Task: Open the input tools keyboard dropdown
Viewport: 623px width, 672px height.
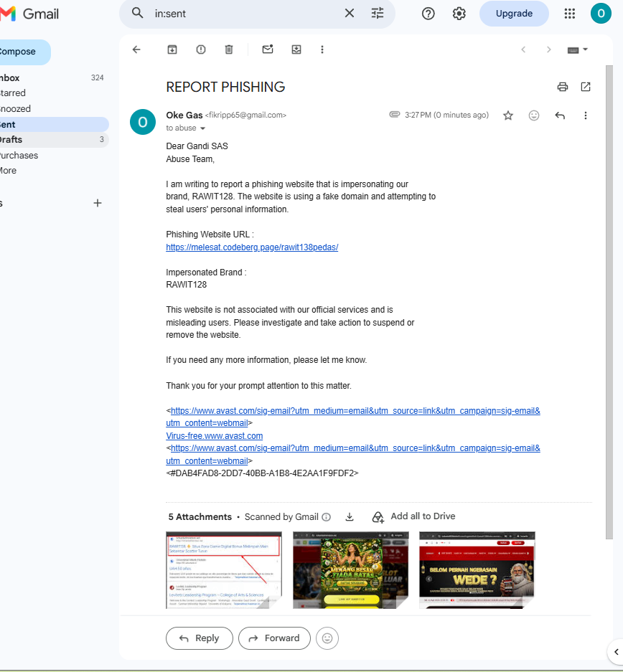Action: [577, 49]
